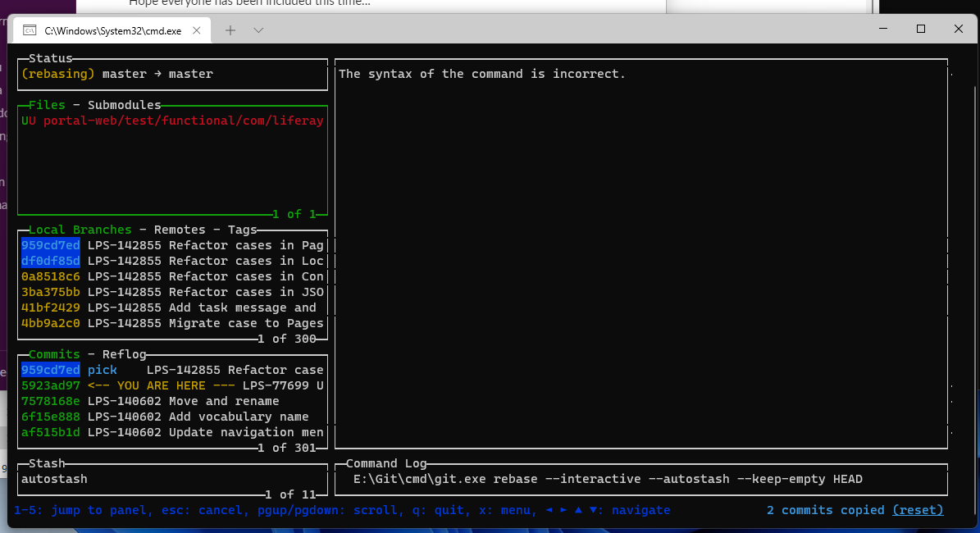The width and height of the screenshot is (980, 533).
Task: Select row 0a8518c6 Refactor cases in Con
Action: (172, 276)
